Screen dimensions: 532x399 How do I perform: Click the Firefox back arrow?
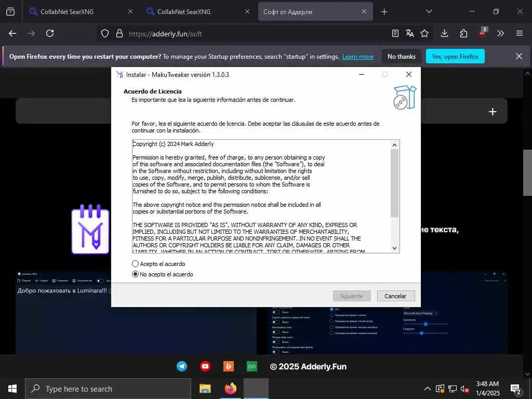tap(12, 33)
